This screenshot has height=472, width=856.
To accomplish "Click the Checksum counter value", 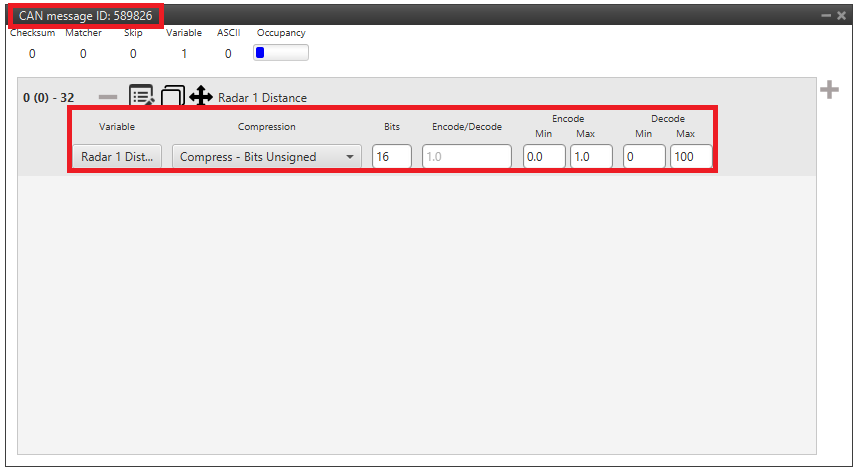I will click(32, 54).
